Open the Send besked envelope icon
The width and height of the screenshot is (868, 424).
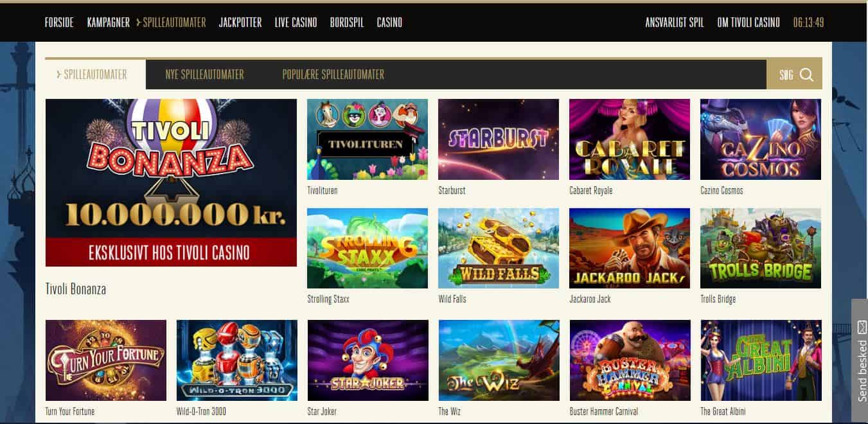click(x=862, y=327)
